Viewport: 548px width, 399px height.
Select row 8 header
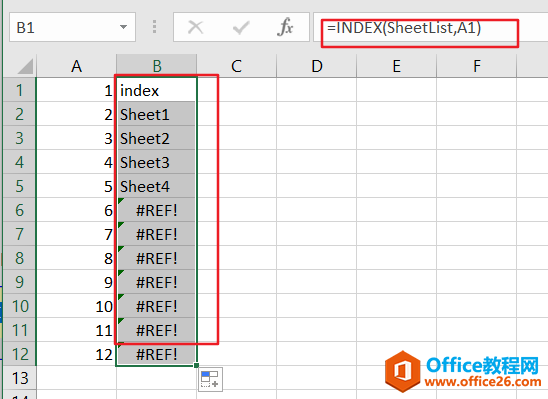click(x=19, y=258)
